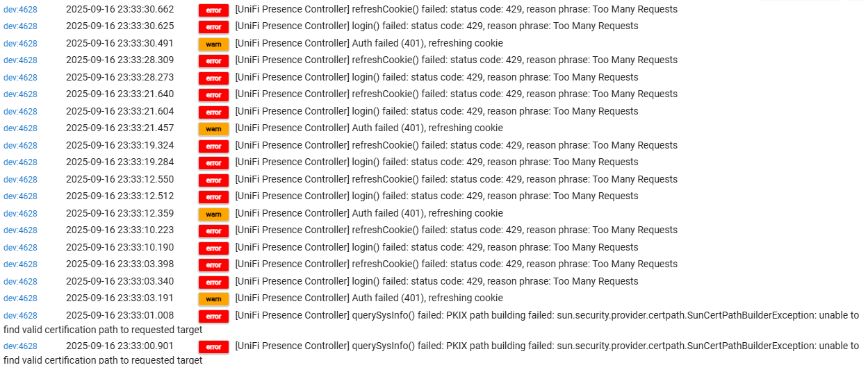This screenshot has height=372, width=868.
Task: Open dev:4628 link for 23:33:00.901 entry
Action: point(20,346)
